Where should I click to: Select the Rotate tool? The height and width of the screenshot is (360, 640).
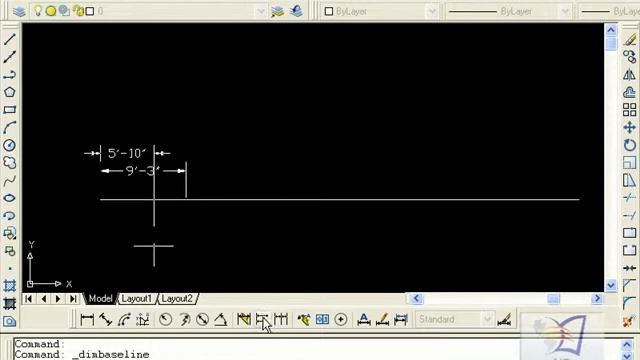(x=629, y=145)
